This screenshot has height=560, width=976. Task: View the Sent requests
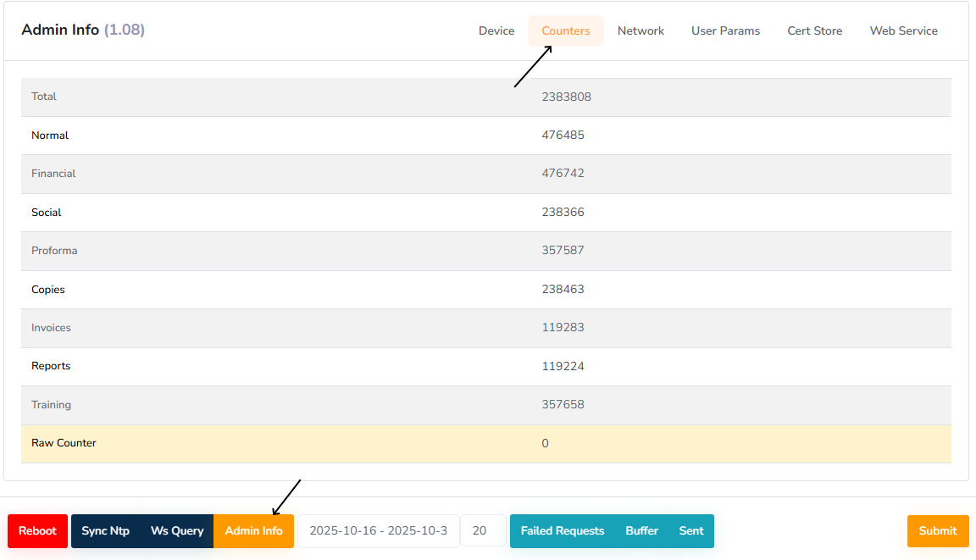691,531
